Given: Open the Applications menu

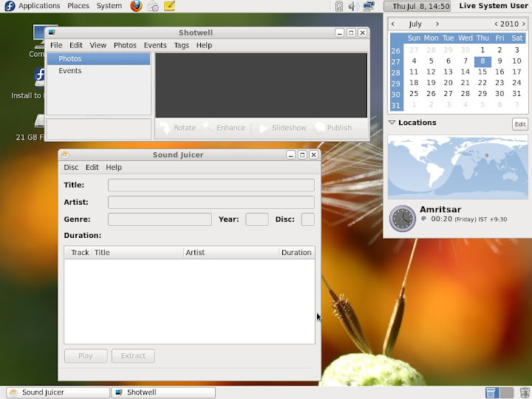Looking at the screenshot, I should point(39,6).
